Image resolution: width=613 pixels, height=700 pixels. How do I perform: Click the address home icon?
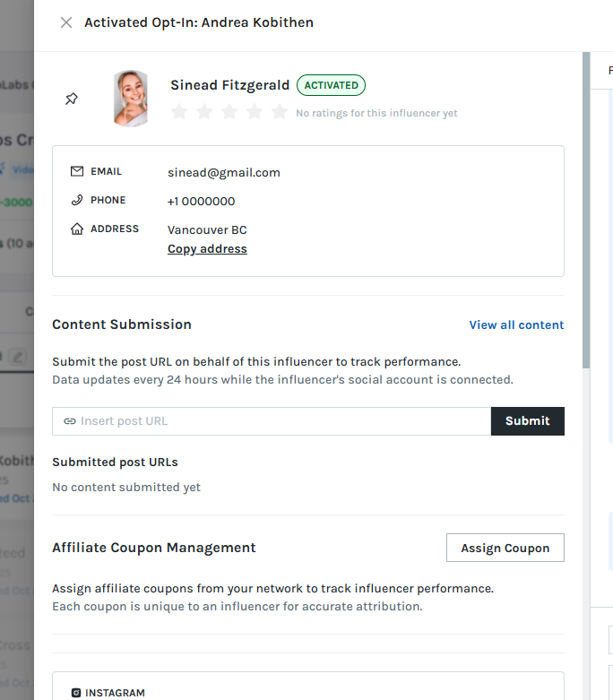pos(77,229)
